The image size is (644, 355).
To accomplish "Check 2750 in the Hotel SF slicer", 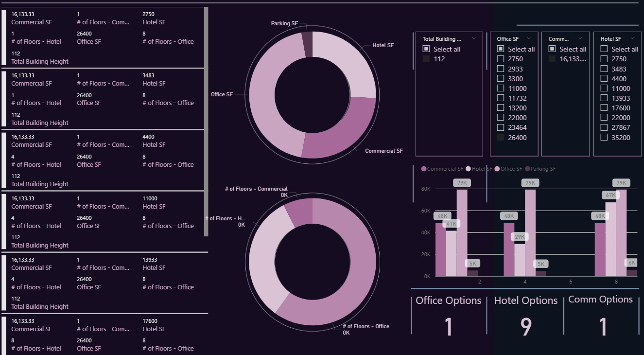I will (x=604, y=59).
